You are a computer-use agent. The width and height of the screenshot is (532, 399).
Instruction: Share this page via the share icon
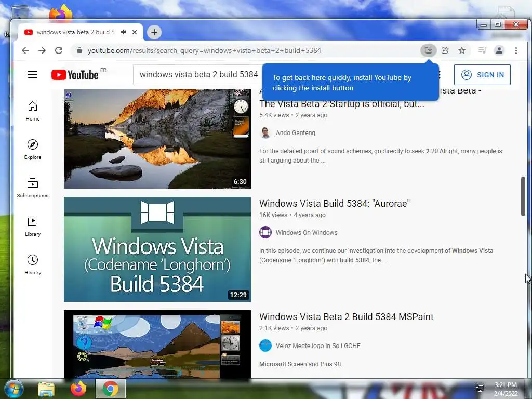pos(445,50)
